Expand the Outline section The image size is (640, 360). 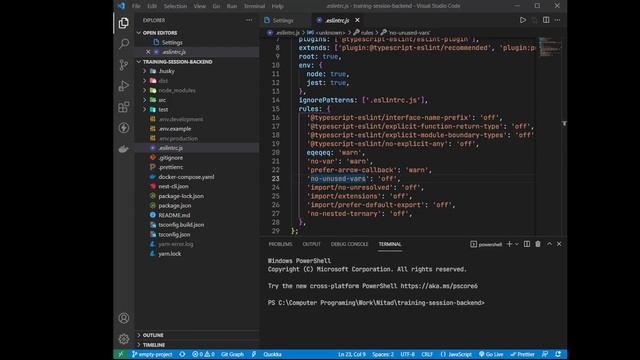[139, 335]
